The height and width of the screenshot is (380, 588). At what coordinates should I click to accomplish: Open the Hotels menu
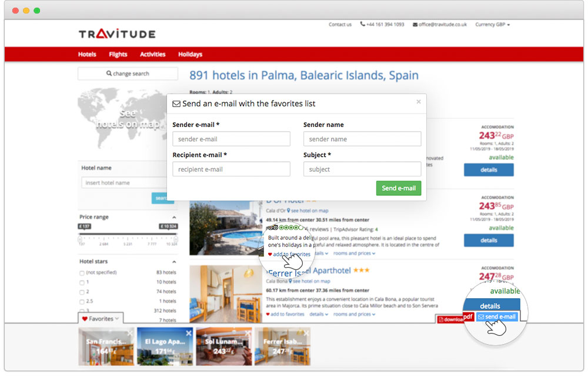click(87, 54)
